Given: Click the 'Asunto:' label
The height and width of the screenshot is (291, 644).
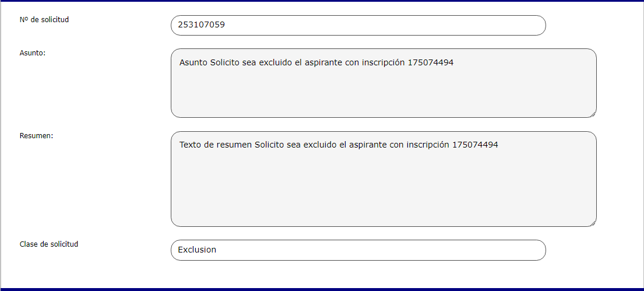Looking at the screenshot, I should pos(33,53).
